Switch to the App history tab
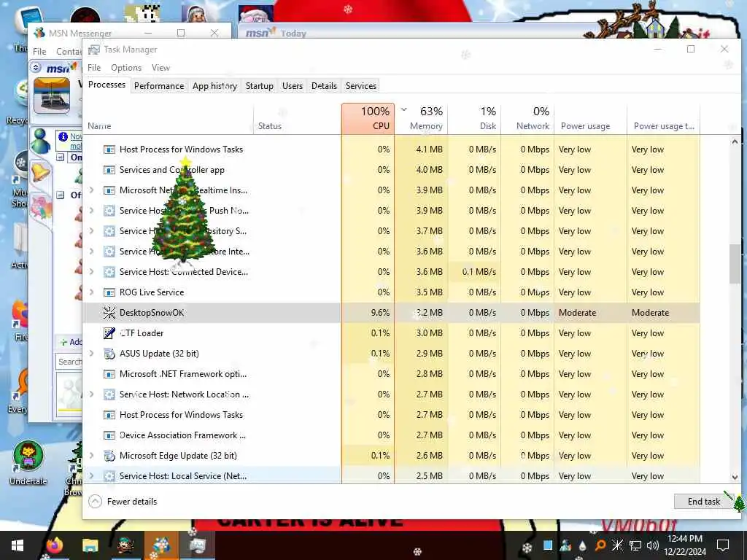This screenshot has width=747, height=560. coord(215,86)
